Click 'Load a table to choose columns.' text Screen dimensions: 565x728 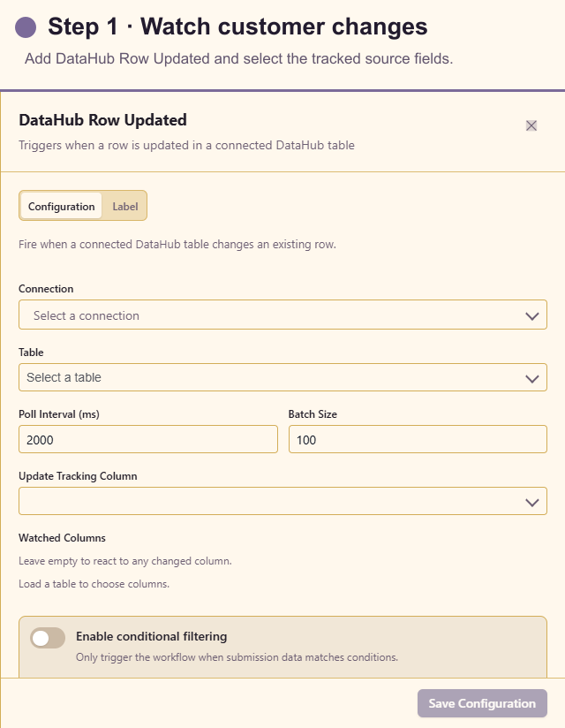click(x=94, y=584)
